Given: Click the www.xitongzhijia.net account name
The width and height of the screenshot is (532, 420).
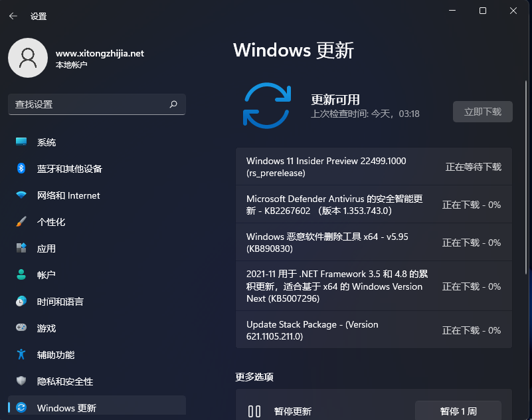Looking at the screenshot, I should point(100,53).
